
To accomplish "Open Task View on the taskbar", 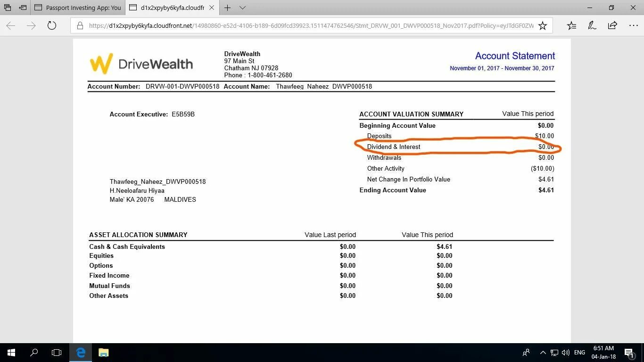I will pyautogui.click(x=57, y=353).
